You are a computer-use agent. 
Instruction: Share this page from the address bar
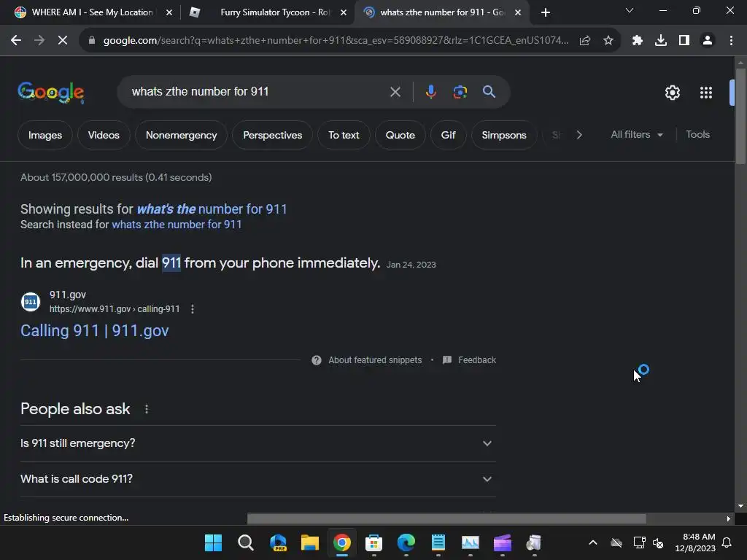pos(585,41)
